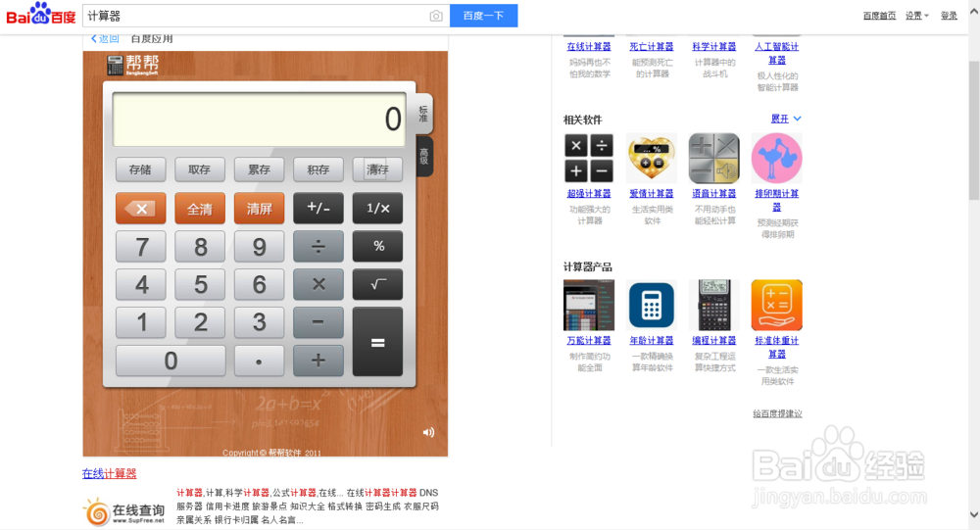Image resolution: width=980 pixels, height=530 pixels.
Task: Click the calculator display field
Action: (x=259, y=120)
